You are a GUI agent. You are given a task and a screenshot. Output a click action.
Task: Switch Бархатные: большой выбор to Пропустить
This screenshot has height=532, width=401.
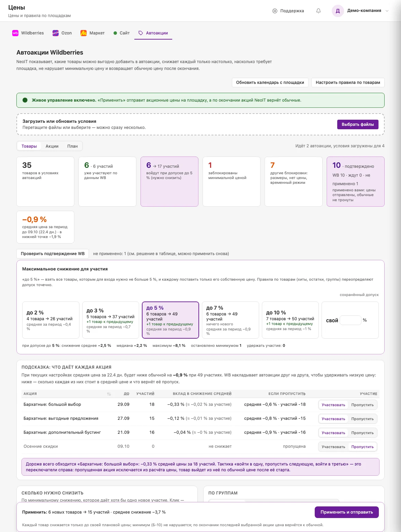coord(362,405)
